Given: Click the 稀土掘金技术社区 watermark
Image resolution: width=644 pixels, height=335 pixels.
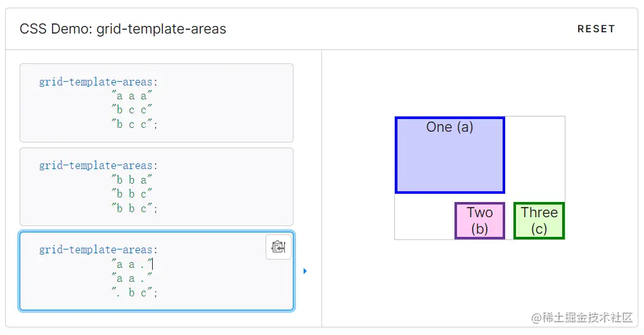Looking at the screenshot, I should click(582, 317).
